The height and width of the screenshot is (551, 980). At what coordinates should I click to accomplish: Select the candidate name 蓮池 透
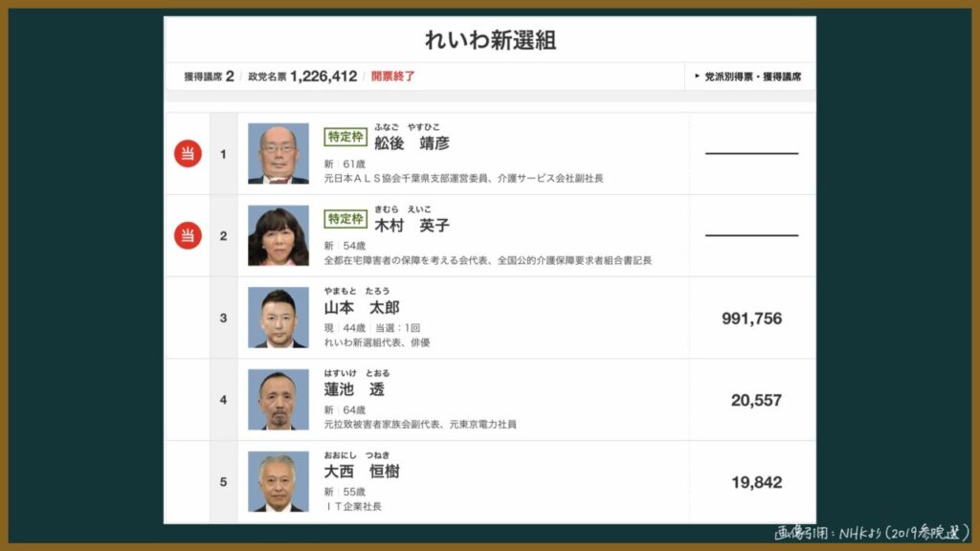point(353,389)
